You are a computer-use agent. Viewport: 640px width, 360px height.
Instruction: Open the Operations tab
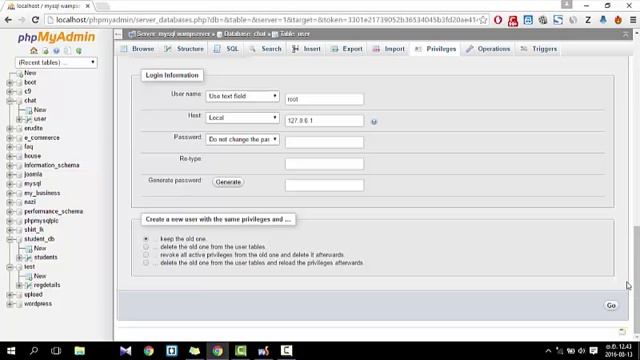click(489, 49)
